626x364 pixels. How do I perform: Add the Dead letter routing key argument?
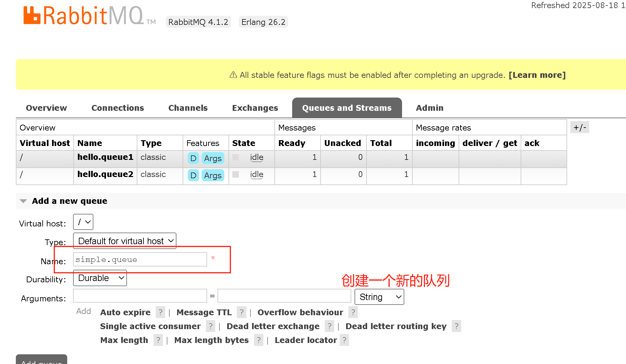(396, 326)
